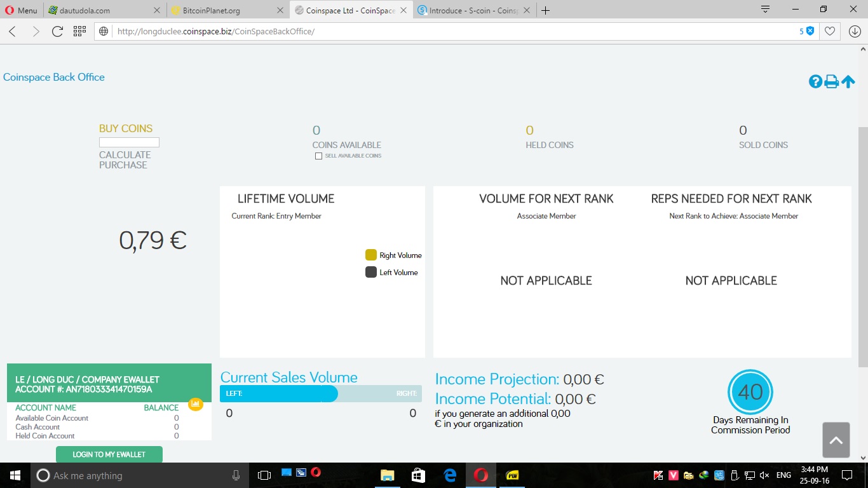
Task: Click the Next Rank to Achieve text
Action: [x=734, y=216]
